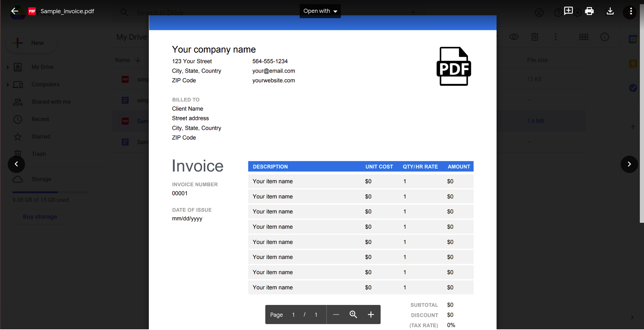Expand the My Drive tree

pos(8,67)
